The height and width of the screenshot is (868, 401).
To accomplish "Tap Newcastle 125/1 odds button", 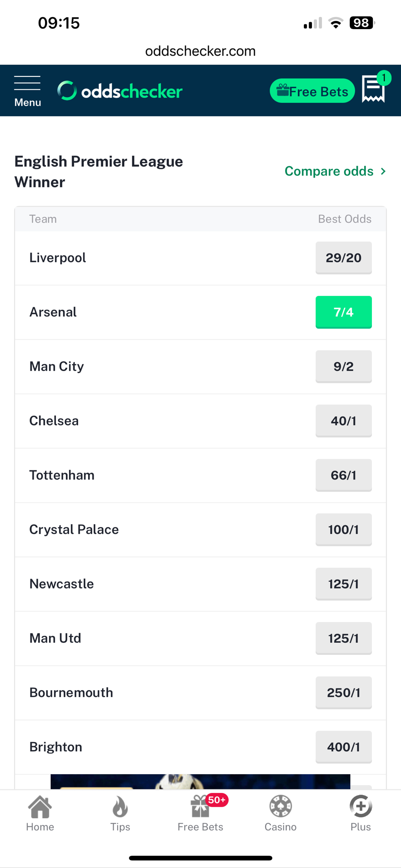I will pos(343,584).
